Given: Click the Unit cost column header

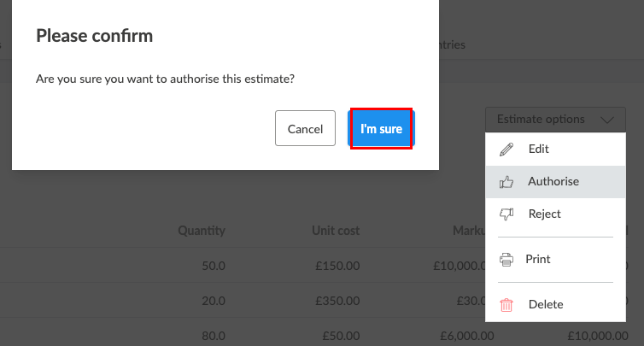Looking at the screenshot, I should coord(336,230).
